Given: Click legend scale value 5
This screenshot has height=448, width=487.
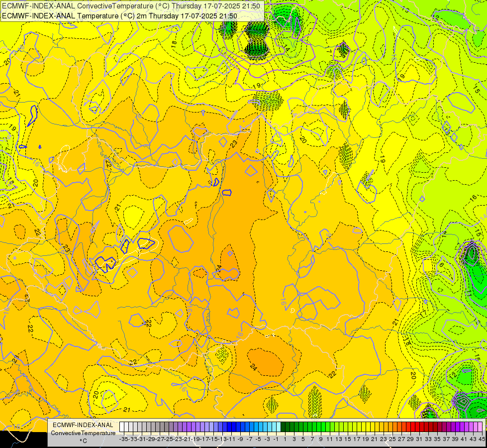Looking at the screenshot, I should click(x=303, y=439).
